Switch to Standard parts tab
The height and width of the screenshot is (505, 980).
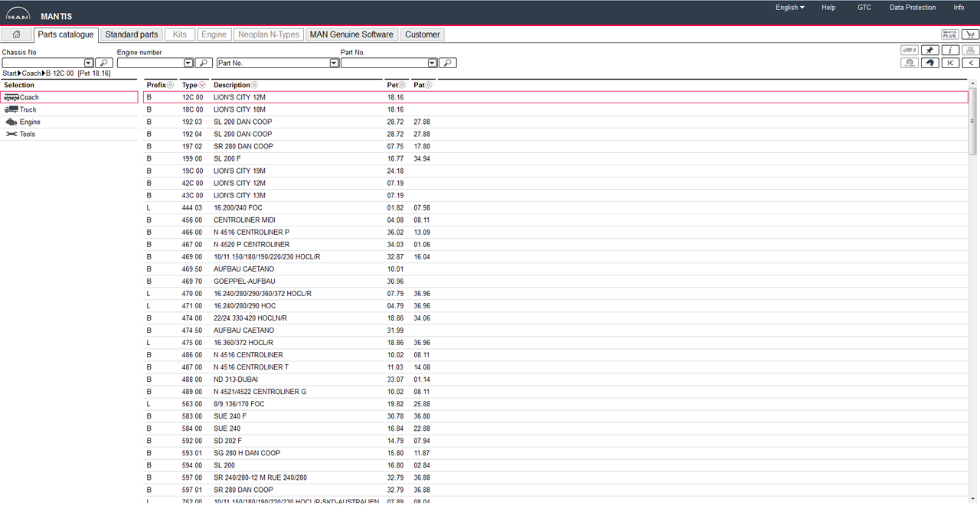[x=132, y=34]
